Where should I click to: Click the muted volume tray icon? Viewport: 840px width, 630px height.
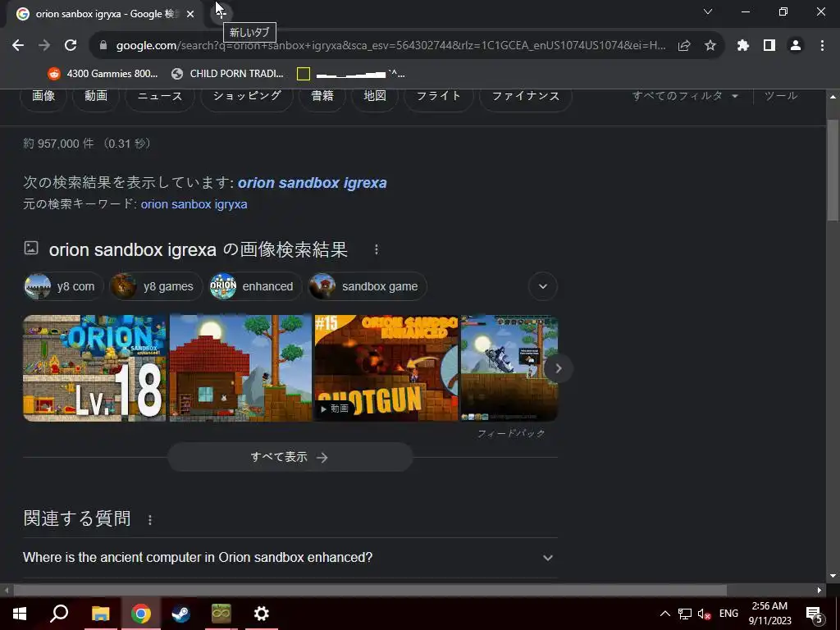click(x=705, y=614)
